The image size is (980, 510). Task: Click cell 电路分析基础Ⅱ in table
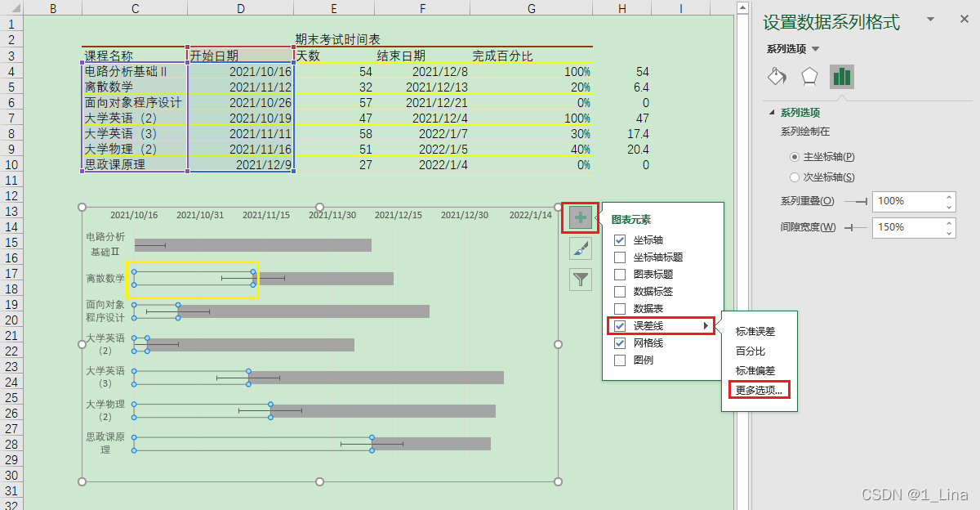coord(135,71)
